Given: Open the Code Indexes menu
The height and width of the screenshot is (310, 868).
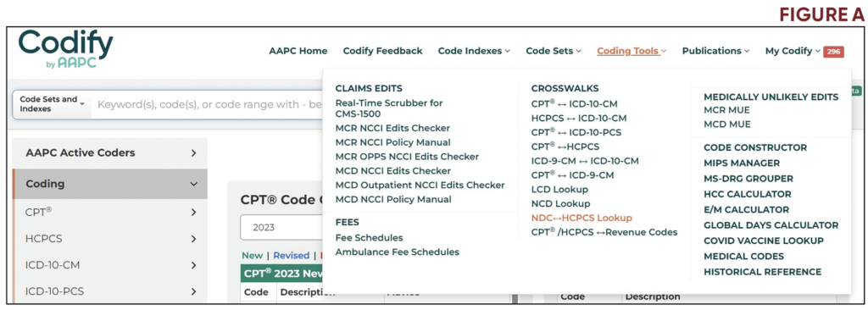Looking at the screenshot, I should [x=474, y=51].
